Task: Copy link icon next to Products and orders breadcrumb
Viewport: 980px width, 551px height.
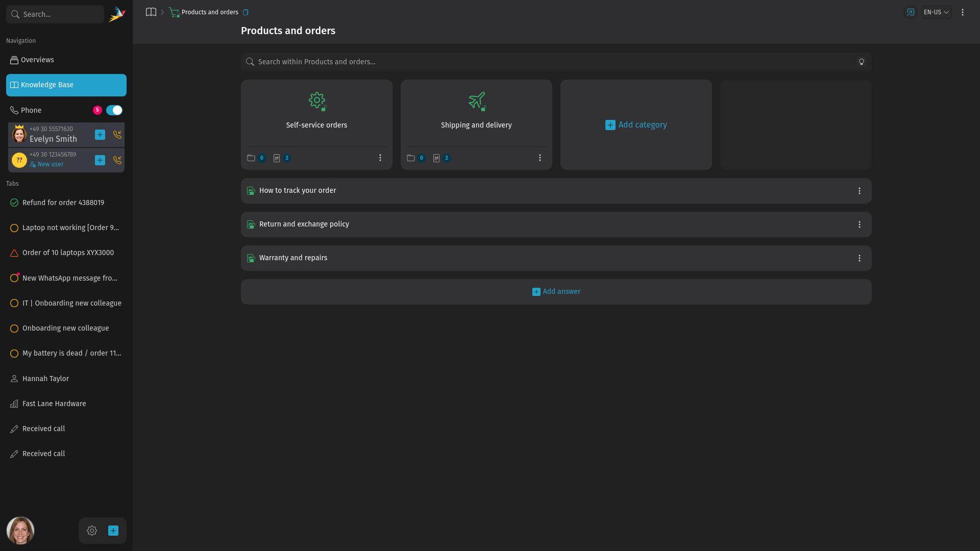Action: (246, 12)
